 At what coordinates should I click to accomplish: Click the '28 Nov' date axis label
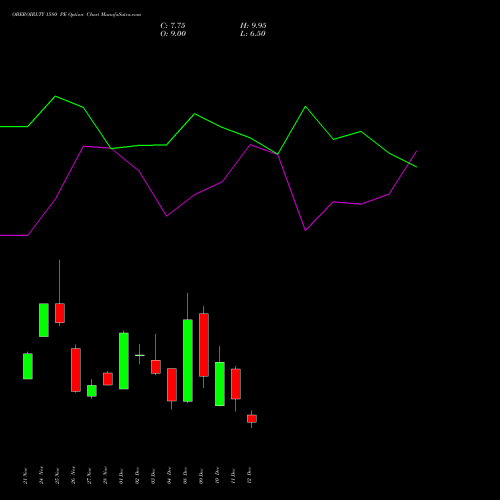point(105,476)
